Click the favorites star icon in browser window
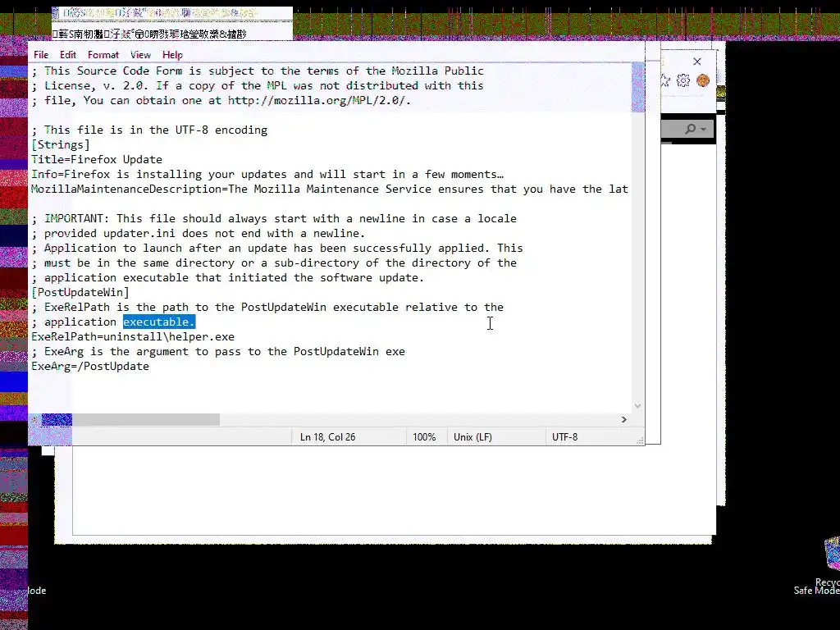The image size is (840, 630). [664, 80]
